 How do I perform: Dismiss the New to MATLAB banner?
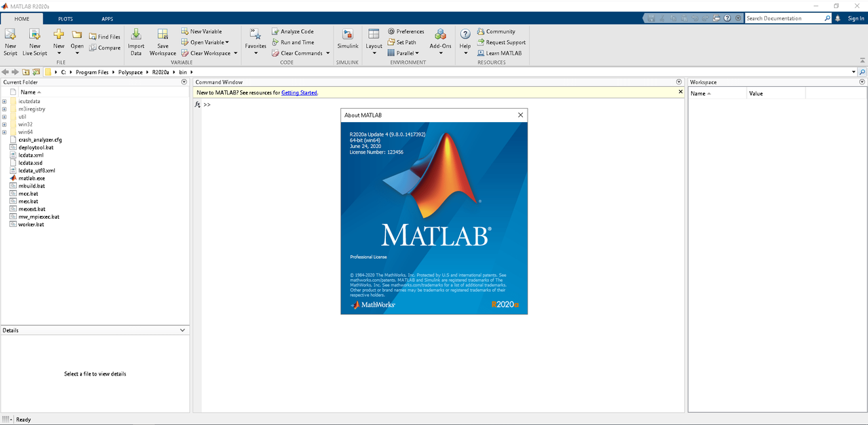pos(681,92)
